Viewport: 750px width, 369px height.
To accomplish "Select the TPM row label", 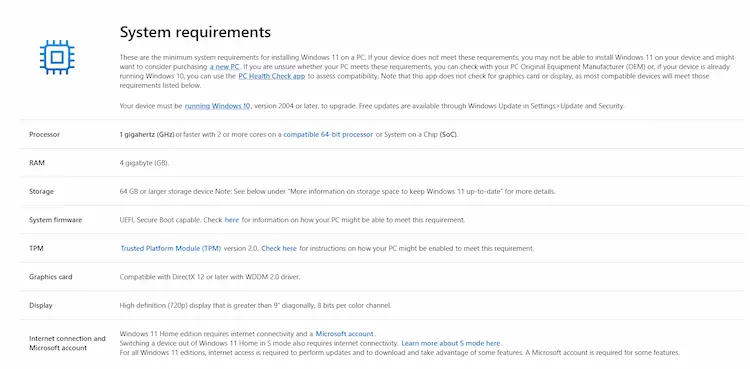I will point(36,249).
